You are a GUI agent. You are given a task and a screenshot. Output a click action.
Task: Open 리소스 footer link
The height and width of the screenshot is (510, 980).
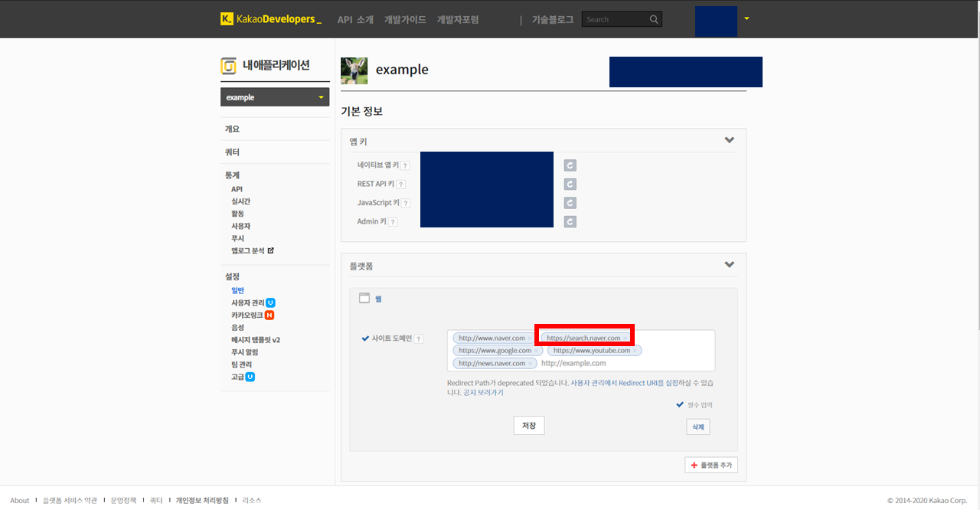tap(252, 500)
